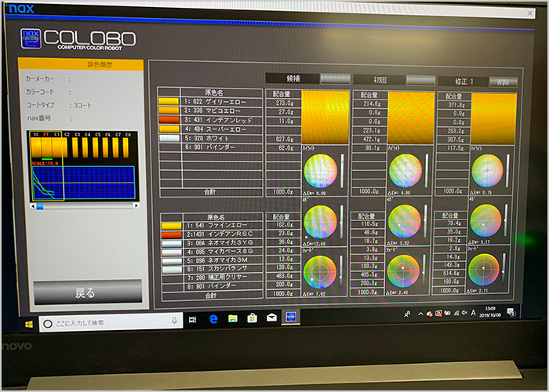The width and height of the screenshot is (549, 392).
Task: Click the 初回 column orange color preview
Action: pyautogui.click(x=412, y=118)
